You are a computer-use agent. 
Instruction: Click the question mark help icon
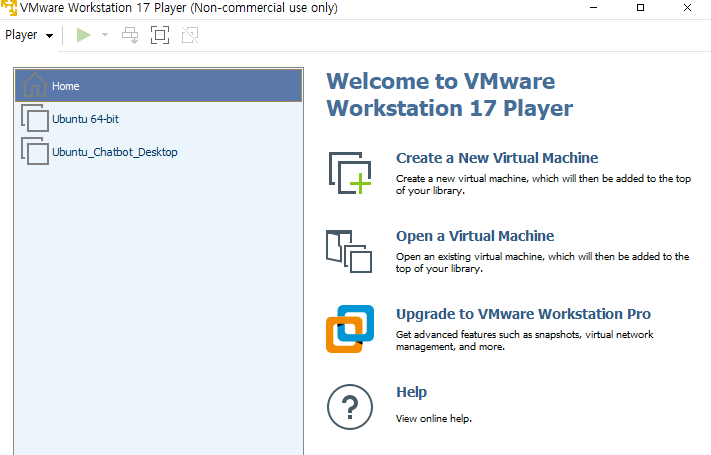[x=350, y=407]
